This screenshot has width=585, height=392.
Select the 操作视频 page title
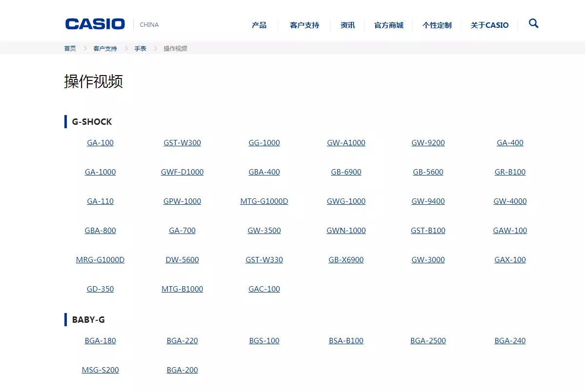click(94, 81)
